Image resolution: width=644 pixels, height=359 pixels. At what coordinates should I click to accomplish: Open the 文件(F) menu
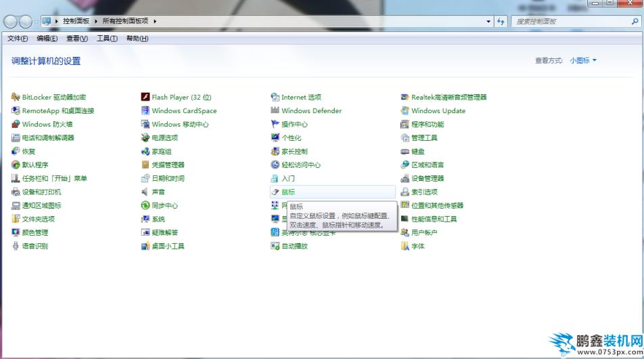pyautogui.click(x=18, y=38)
